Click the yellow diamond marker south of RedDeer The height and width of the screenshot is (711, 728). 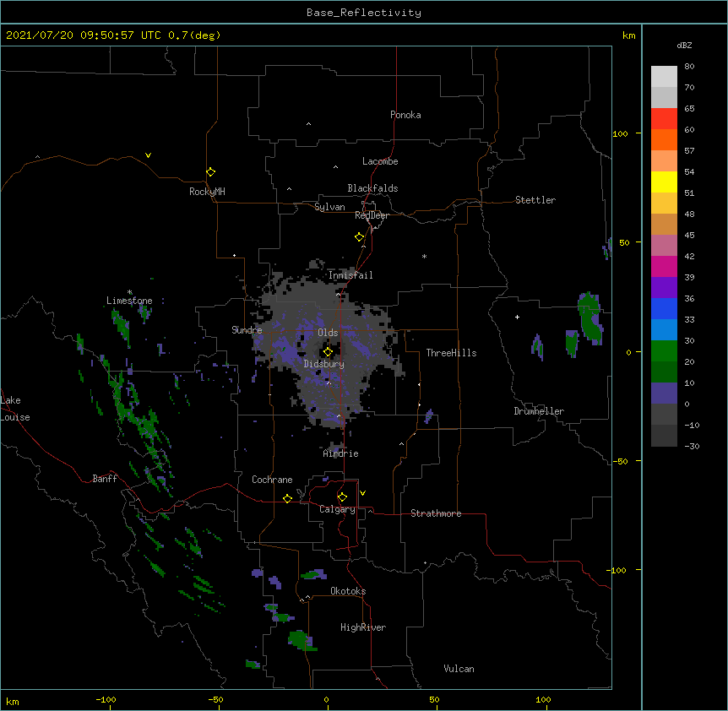(x=359, y=237)
